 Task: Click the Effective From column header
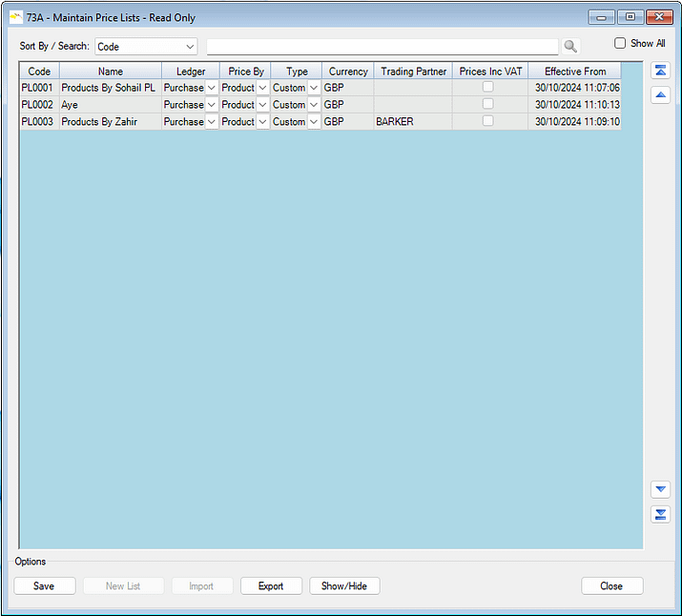[574, 72]
